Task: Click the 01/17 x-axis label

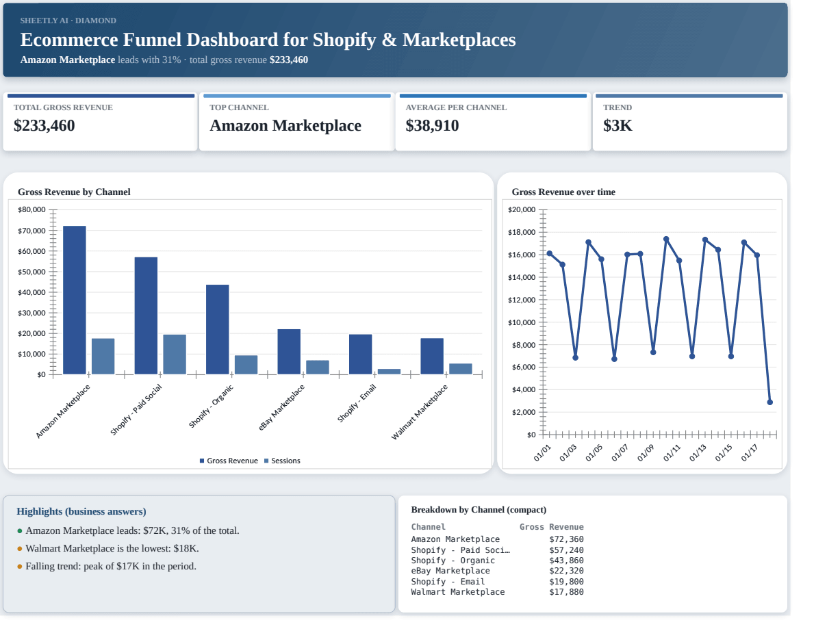Action: (750, 453)
